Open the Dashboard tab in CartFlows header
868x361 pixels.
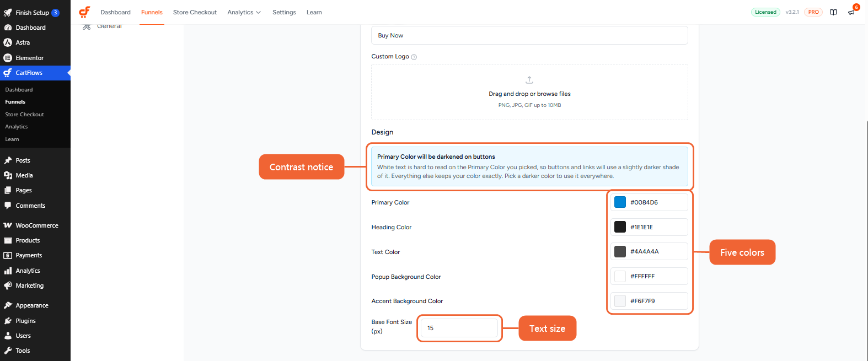click(x=115, y=12)
